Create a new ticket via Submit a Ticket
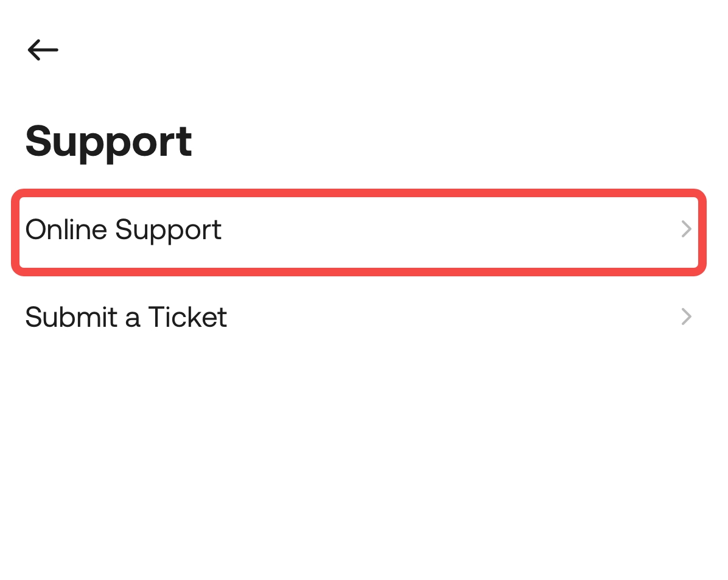The width and height of the screenshot is (728, 580). tap(359, 317)
